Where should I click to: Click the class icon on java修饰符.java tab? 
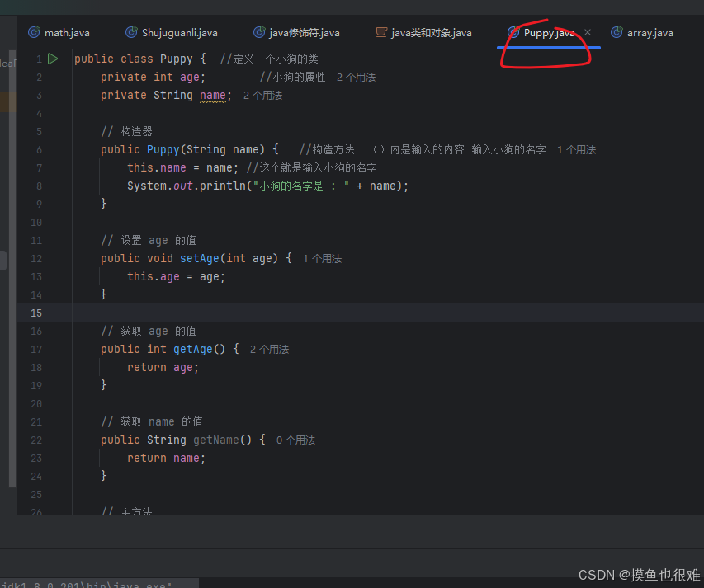pos(259,32)
